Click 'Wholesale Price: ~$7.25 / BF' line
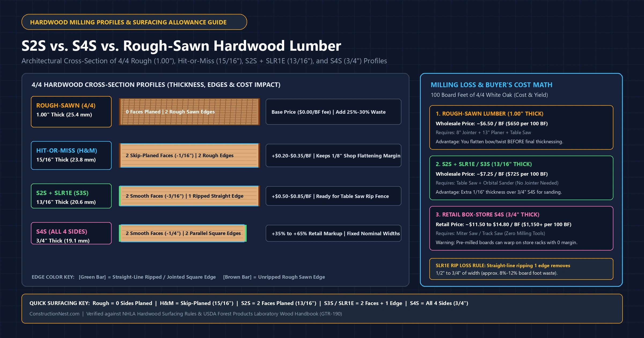644x338 pixels. point(492,174)
